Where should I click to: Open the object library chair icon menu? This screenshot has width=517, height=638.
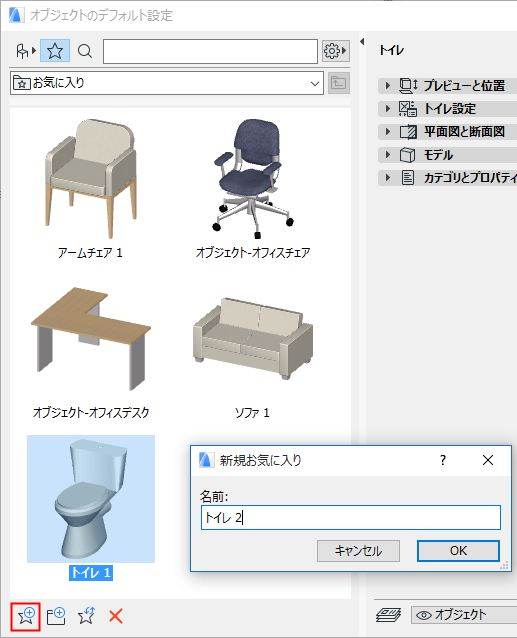[26, 51]
